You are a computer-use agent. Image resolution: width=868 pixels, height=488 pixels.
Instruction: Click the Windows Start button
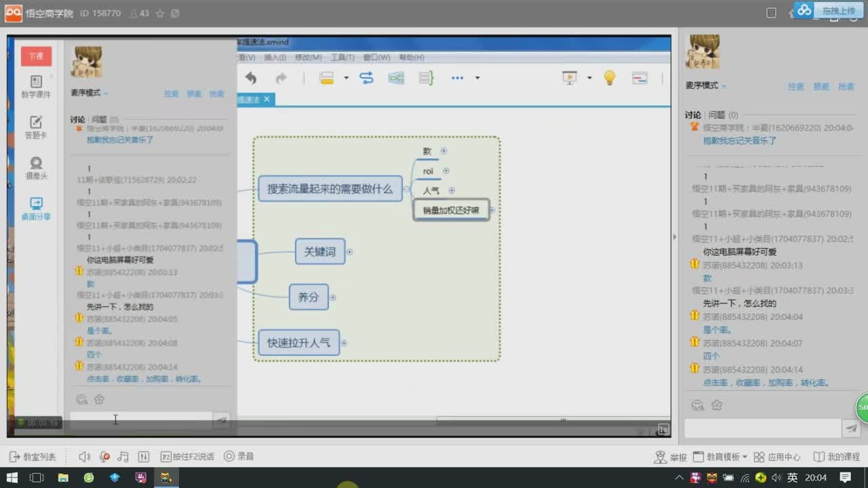[x=12, y=478]
